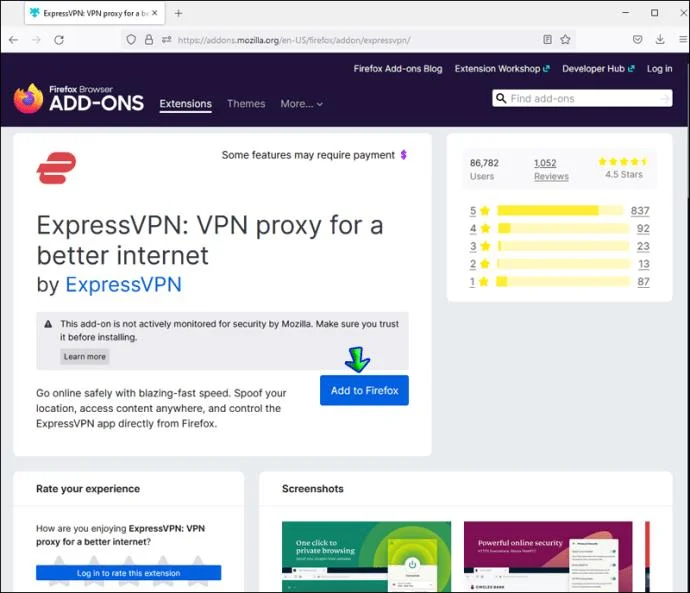This screenshot has height=593, width=690.
Task: Focus the Find add-ons search field
Action: tap(583, 99)
